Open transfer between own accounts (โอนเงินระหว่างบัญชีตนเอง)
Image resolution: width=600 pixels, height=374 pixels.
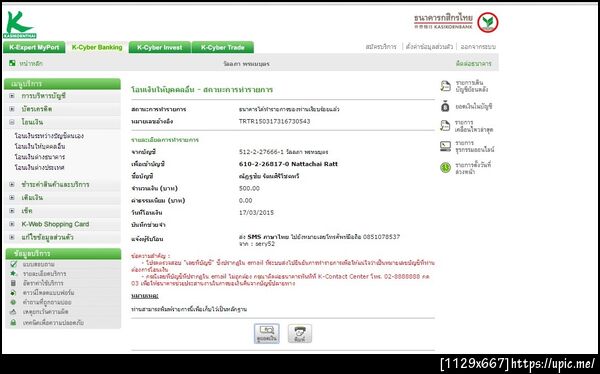49,136
